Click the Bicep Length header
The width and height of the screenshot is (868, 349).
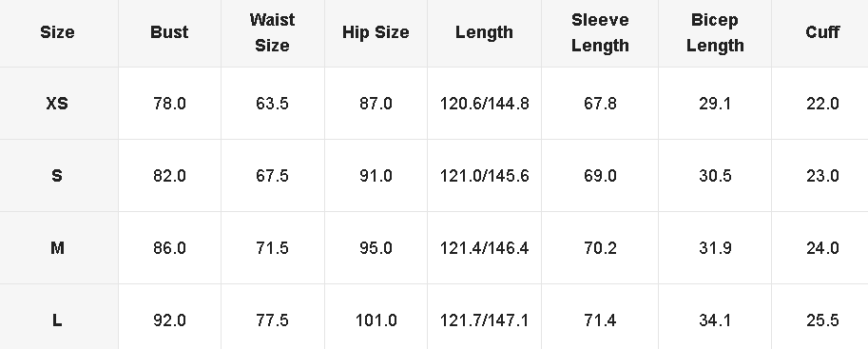click(x=715, y=32)
